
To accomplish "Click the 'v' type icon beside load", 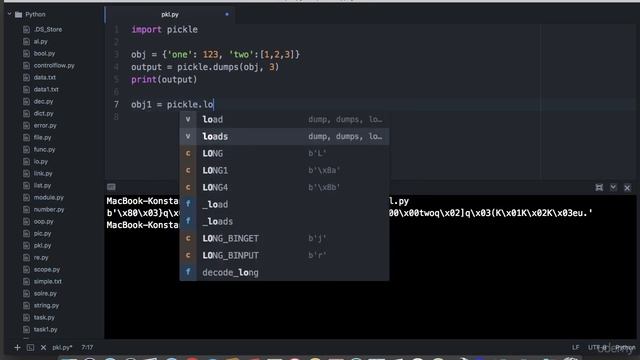I will pos(188,120).
